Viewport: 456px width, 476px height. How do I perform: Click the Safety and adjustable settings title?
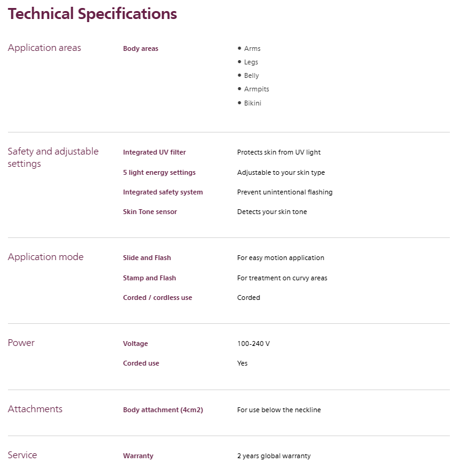[x=53, y=158]
